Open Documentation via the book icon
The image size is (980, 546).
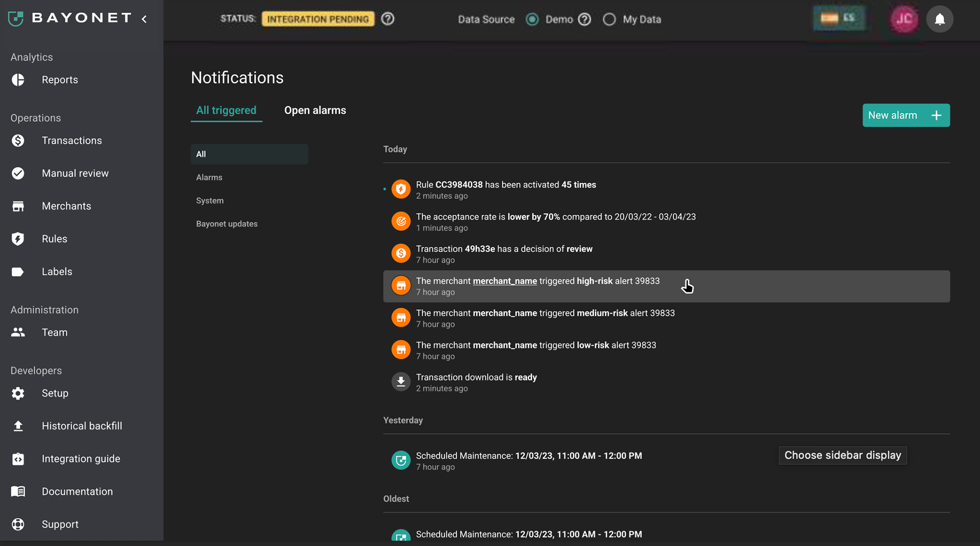tap(18, 491)
